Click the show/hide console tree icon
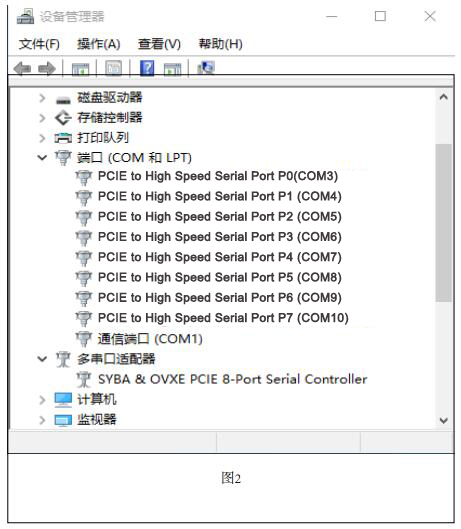Screen dimensions: 461x529 (81, 69)
